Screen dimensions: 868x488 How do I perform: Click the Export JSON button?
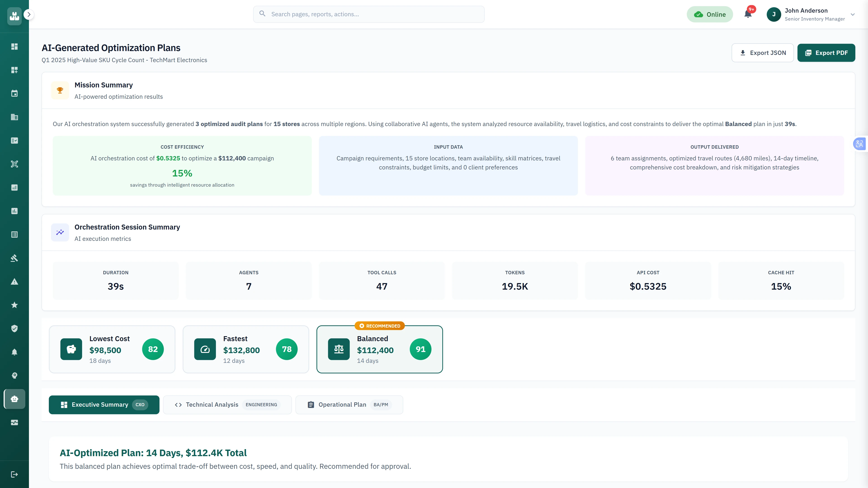(763, 53)
